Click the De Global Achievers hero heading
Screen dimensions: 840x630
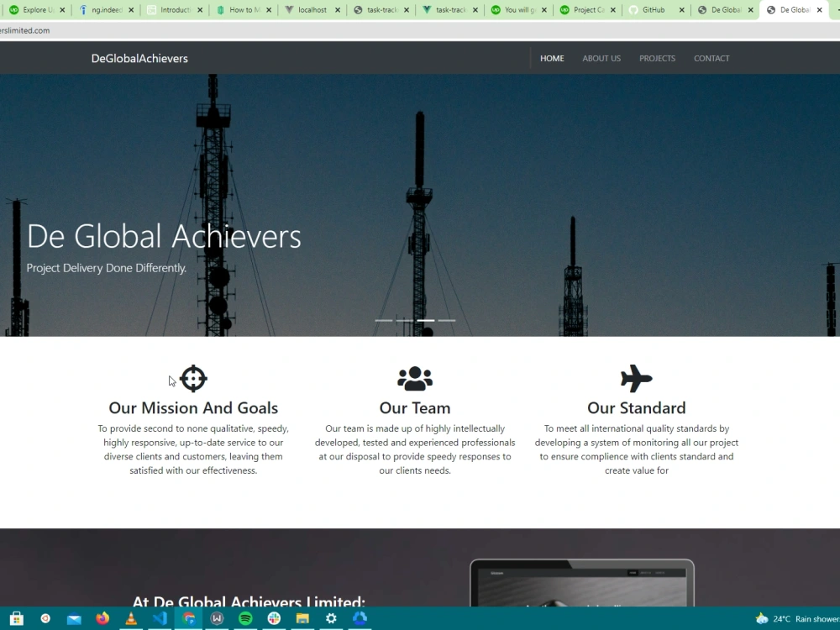164,236
